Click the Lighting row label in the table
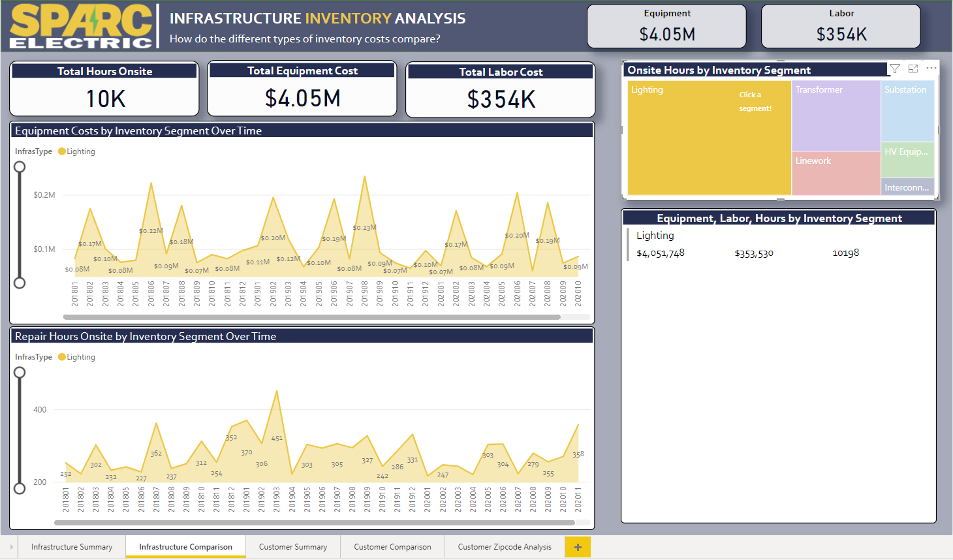This screenshot has height=560, width=953. pyautogui.click(x=655, y=236)
